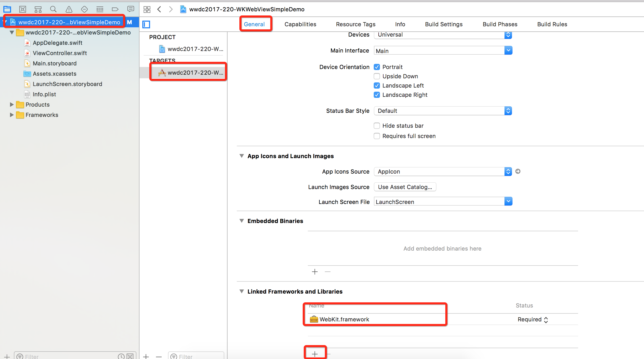644x359 pixels.
Task: Enable the Upside Down orientation checkbox
Action: click(377, 76)
